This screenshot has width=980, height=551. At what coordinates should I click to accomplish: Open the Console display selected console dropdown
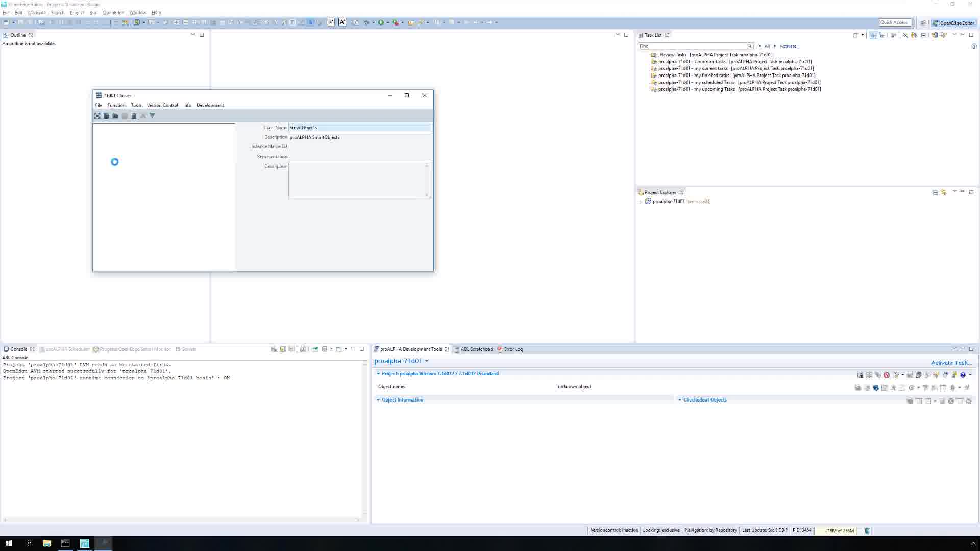coord(331,349)
